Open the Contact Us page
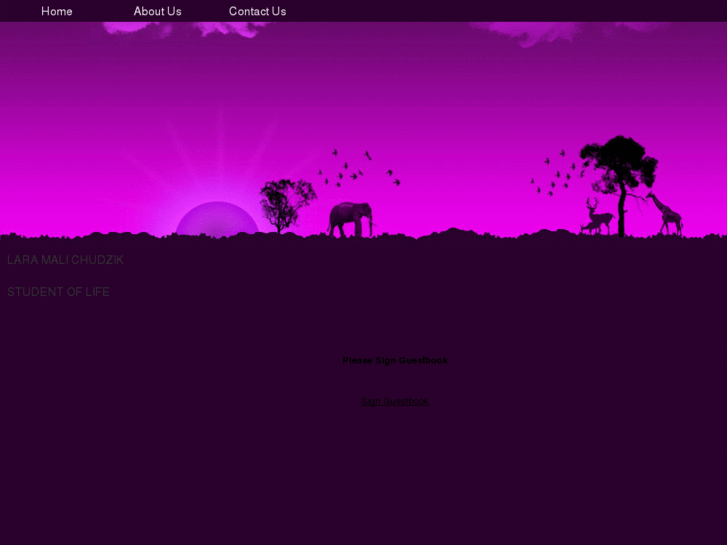This screenshot has width=727, height=545. click(x=257, y=11)
